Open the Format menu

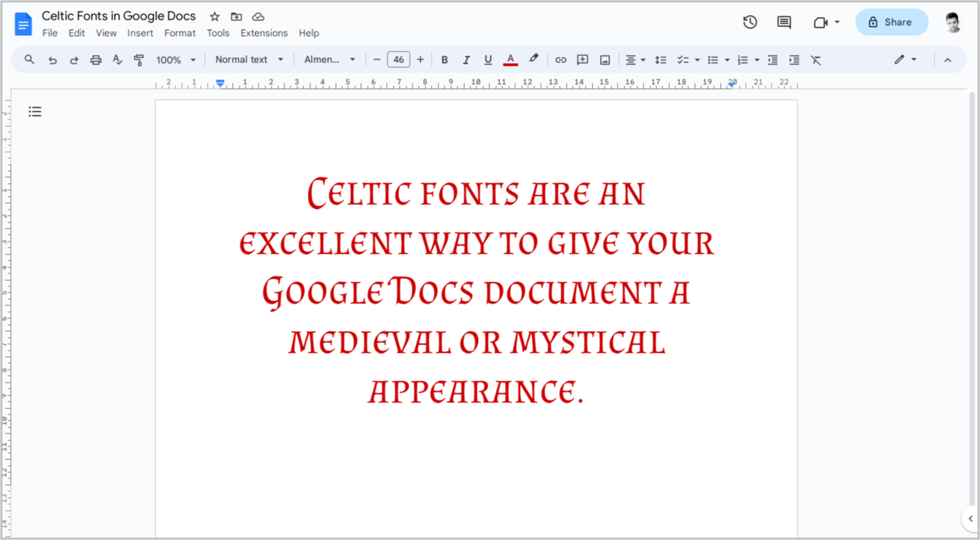(x=180, y=33)
